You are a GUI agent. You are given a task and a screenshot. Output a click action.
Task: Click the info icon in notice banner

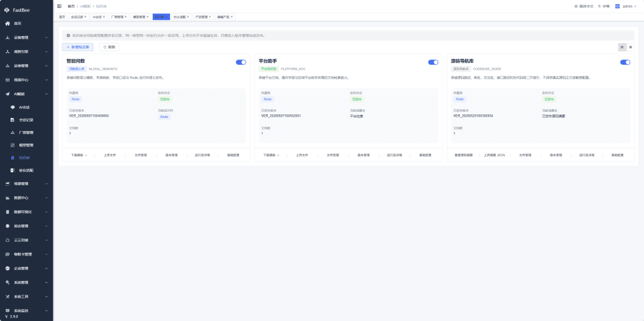(x=68, y=35)
